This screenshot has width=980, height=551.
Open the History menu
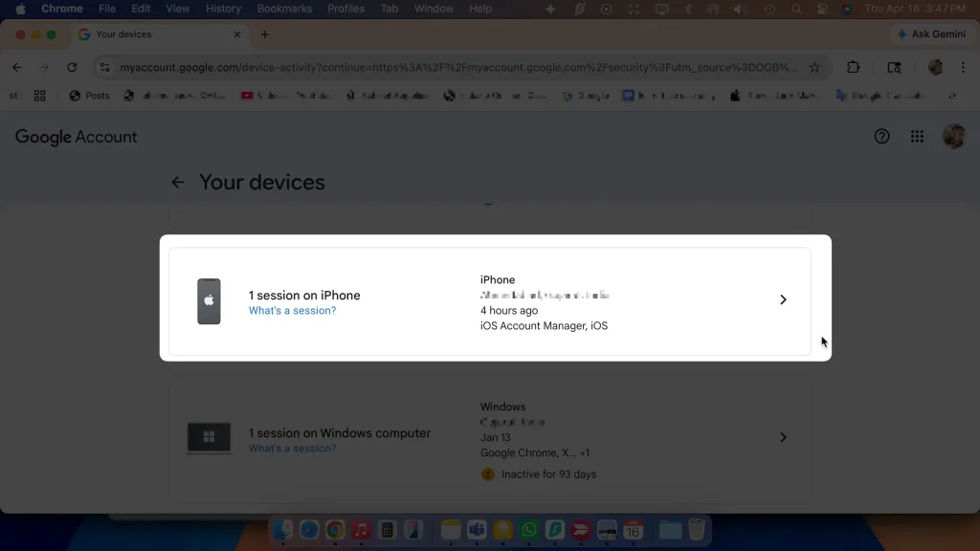click(x=223, y=9)
